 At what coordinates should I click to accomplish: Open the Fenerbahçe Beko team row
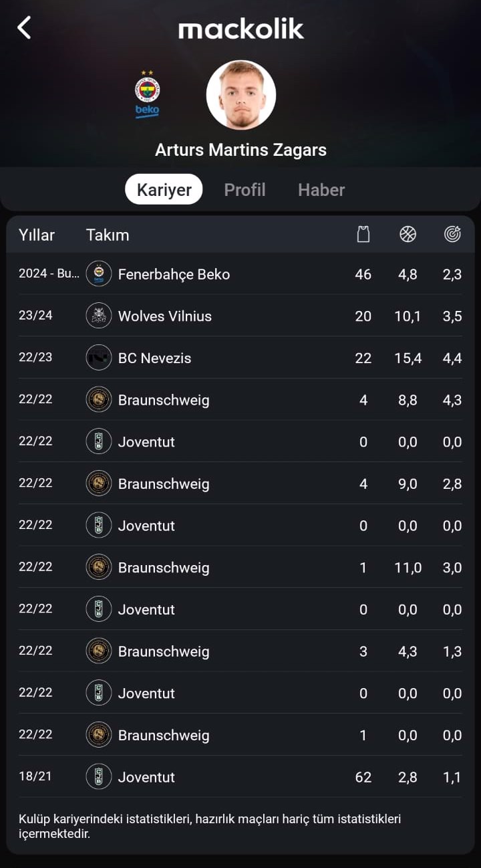(240, 274)
